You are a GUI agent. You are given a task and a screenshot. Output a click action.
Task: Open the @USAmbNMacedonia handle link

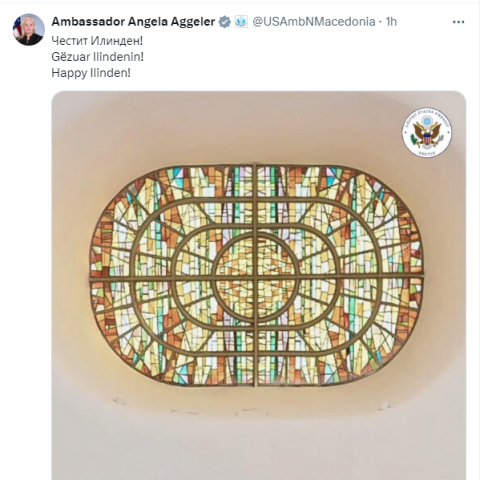coord(314,22)
